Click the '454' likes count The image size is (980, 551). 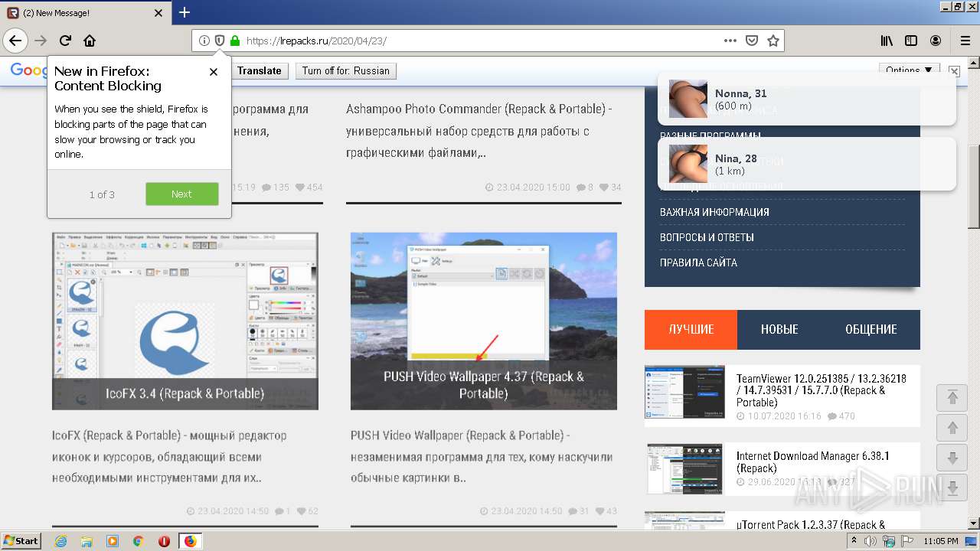coord(309,187)
